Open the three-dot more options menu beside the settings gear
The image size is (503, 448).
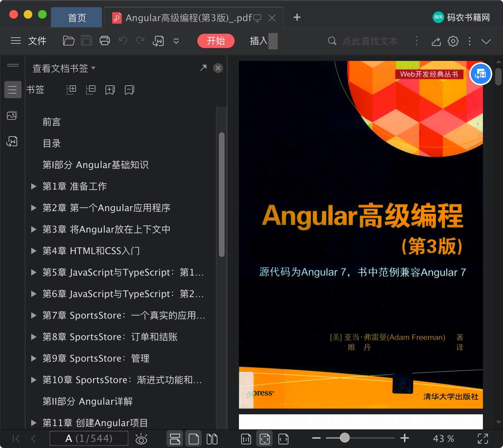pyautogui.click(x=470, y=41)
